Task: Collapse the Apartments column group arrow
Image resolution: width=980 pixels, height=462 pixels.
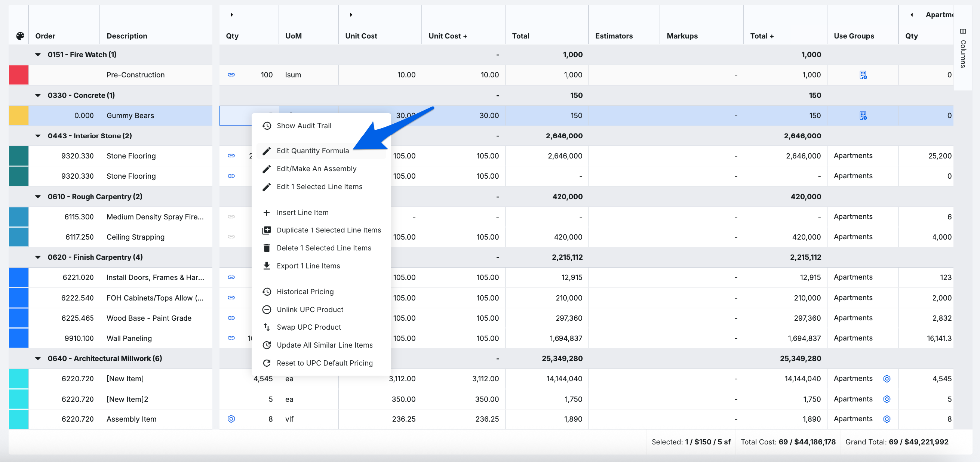Action: point(912,15)
